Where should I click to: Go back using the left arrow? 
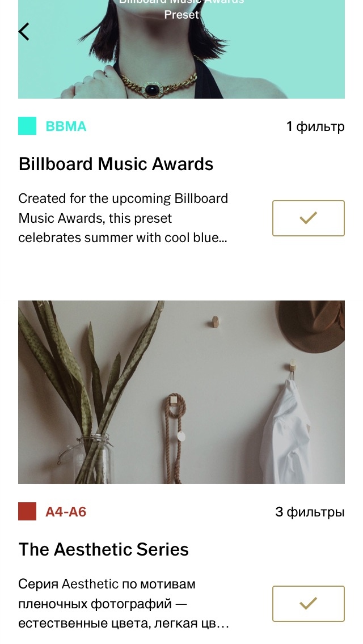[x=24, y=32]
